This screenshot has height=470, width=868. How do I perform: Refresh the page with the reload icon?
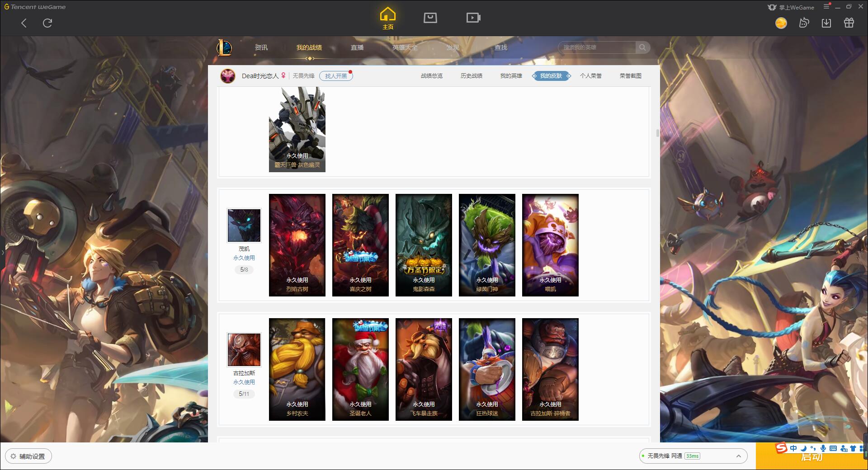coord(47,23)
